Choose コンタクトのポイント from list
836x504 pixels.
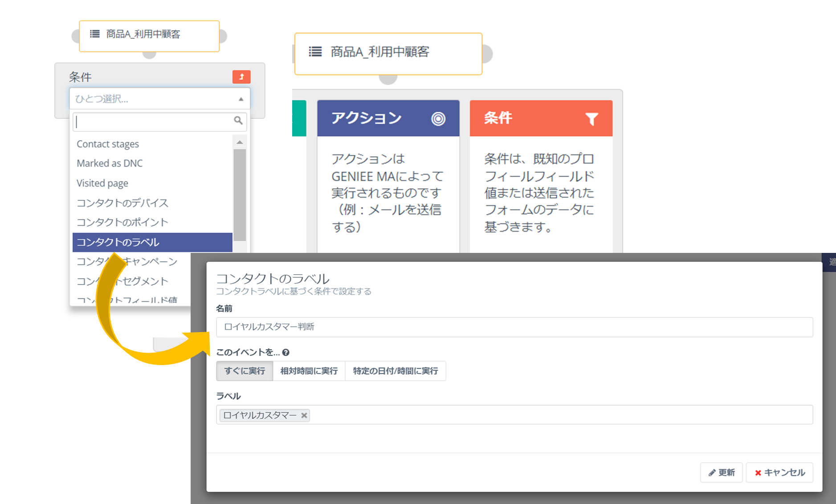pos(122,222)
